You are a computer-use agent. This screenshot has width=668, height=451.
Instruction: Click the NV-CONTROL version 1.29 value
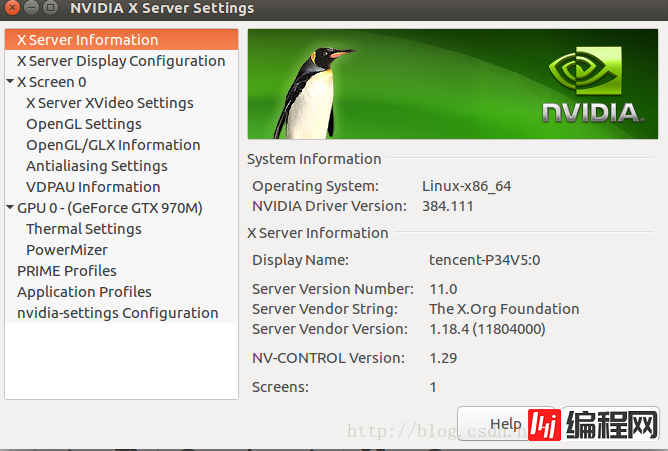443,358
